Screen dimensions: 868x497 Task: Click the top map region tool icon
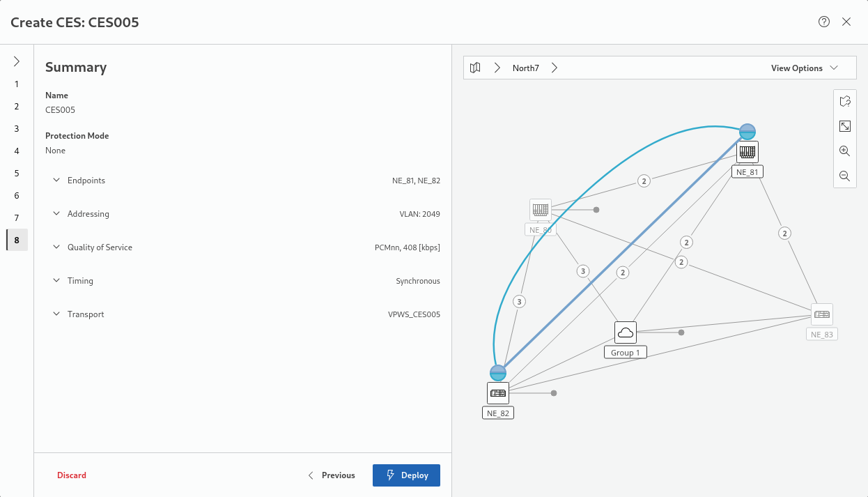point(844,101)
